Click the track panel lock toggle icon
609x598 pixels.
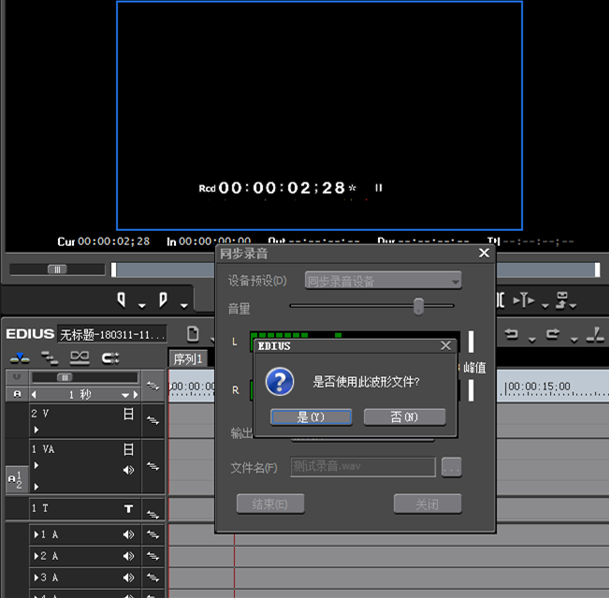pyautogui.click(x=17, y=377)
